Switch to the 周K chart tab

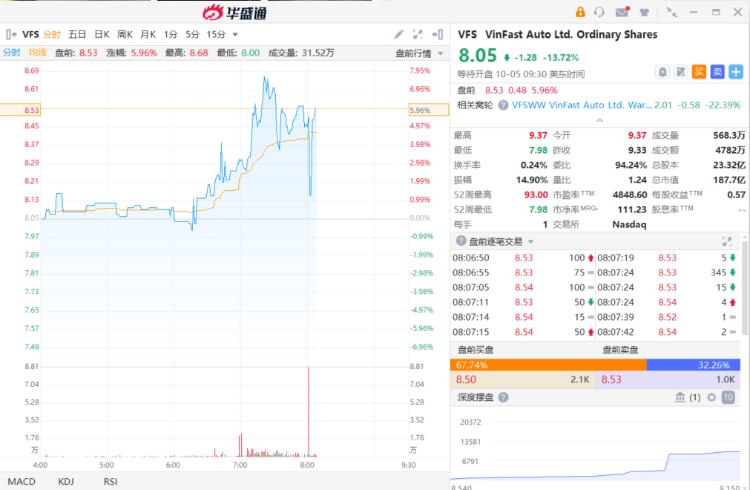[x=125, y=34]
